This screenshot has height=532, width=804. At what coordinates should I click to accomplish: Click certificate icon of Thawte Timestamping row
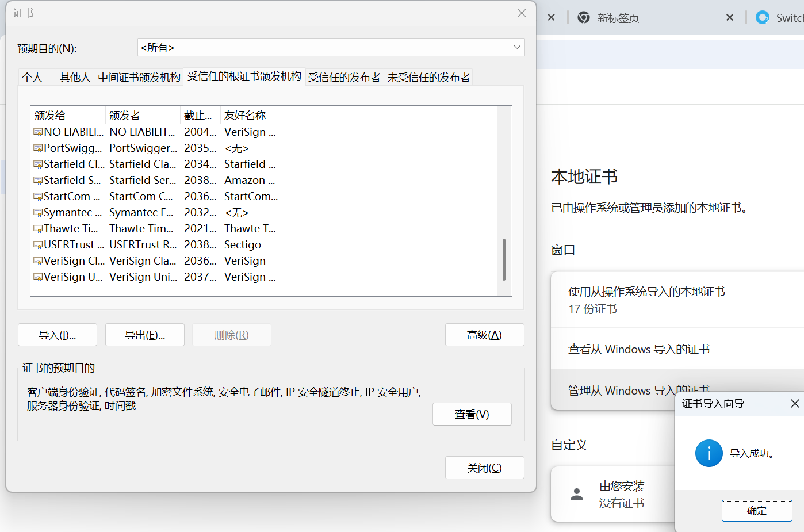click(38, 229)
